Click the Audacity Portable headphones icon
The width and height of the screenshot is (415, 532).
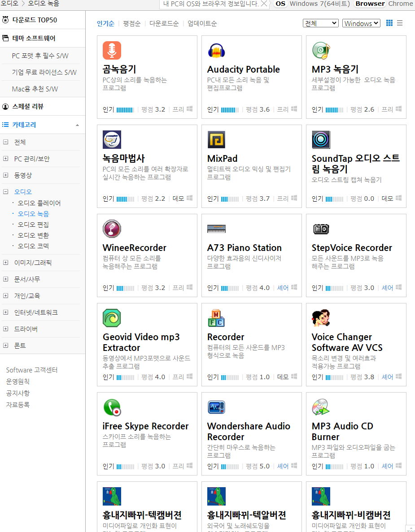[216, 51]
